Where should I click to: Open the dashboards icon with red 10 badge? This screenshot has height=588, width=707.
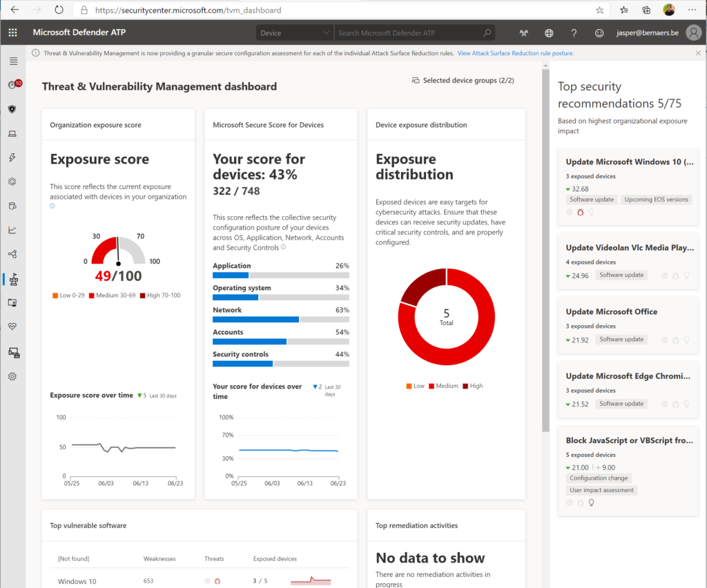pos(14,84)
